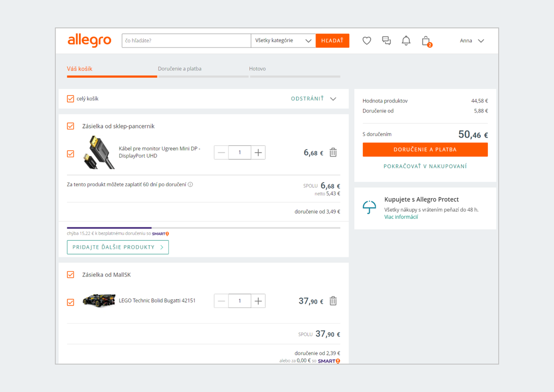The height and width of the screenshot is (392, 554).
Task: Click the orange 'DORUČENIE A PLATBA' button
Action: (425, 150)
